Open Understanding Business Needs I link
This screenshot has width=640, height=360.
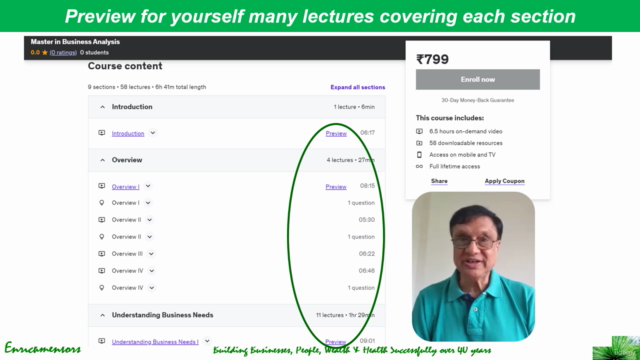click(155, 342)
